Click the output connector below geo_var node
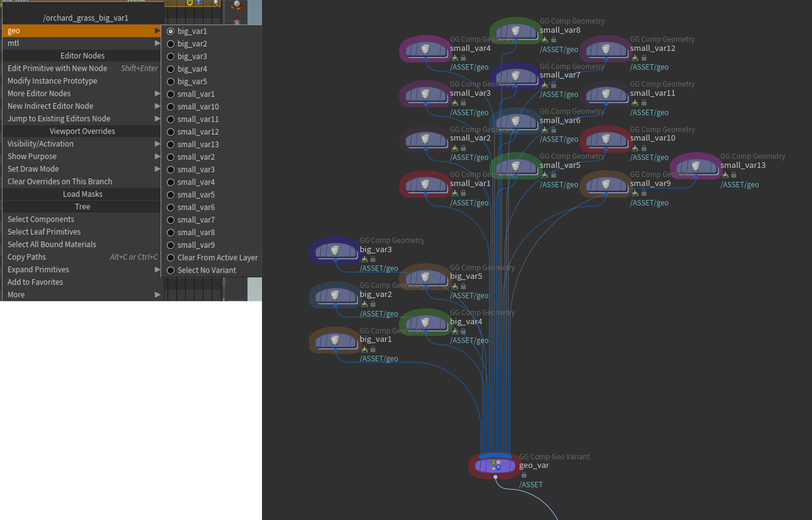Image resolution: width=812 pixels, height=520 pixels. 495,477
